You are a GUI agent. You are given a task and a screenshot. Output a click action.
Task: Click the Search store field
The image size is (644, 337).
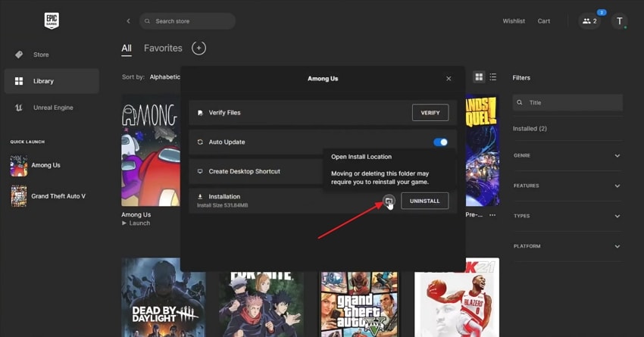tap(187, 21)
